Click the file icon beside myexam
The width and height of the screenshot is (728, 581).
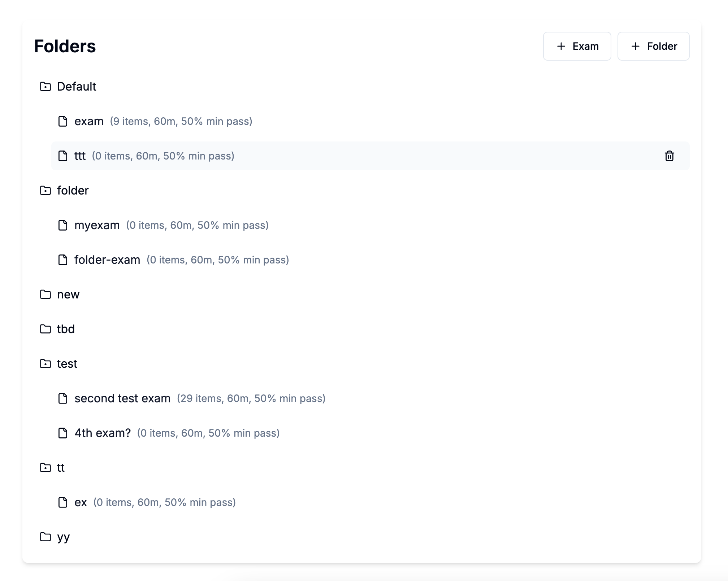click(63, 225)
